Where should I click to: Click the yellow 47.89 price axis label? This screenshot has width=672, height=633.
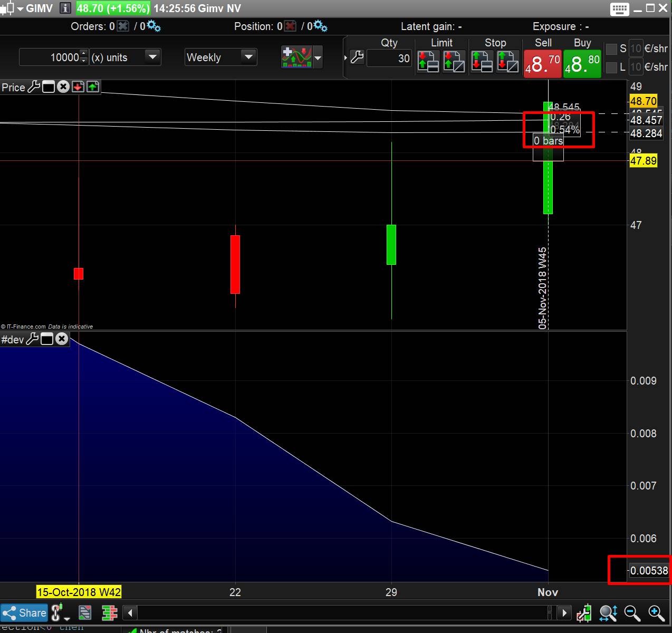coord(644,161)
